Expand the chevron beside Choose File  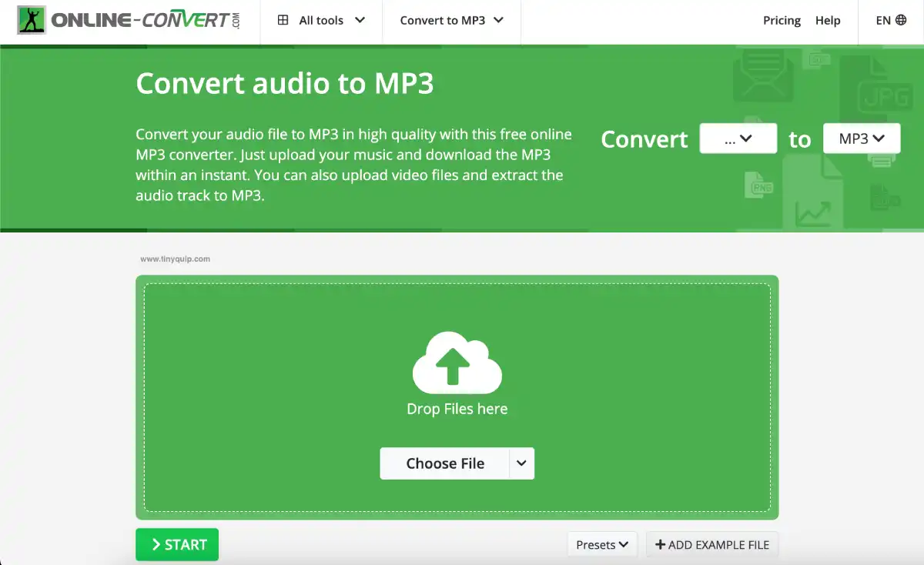521,463
